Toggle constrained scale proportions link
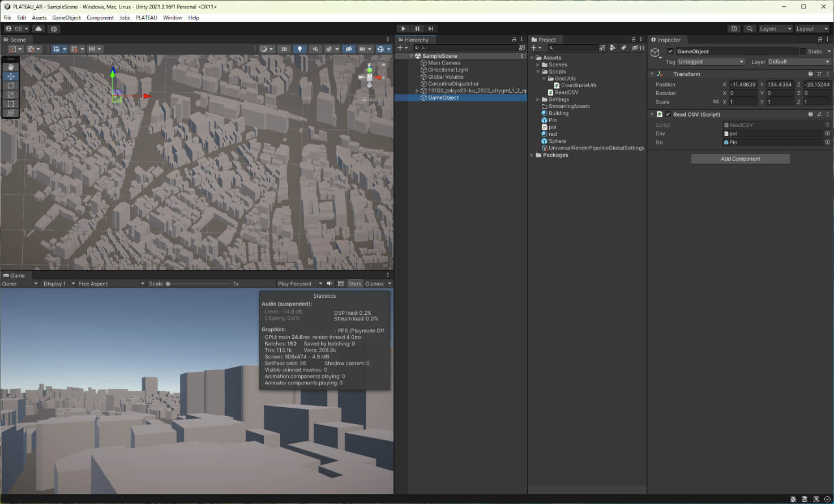834x504 pixels. click(x=716, y=102)
